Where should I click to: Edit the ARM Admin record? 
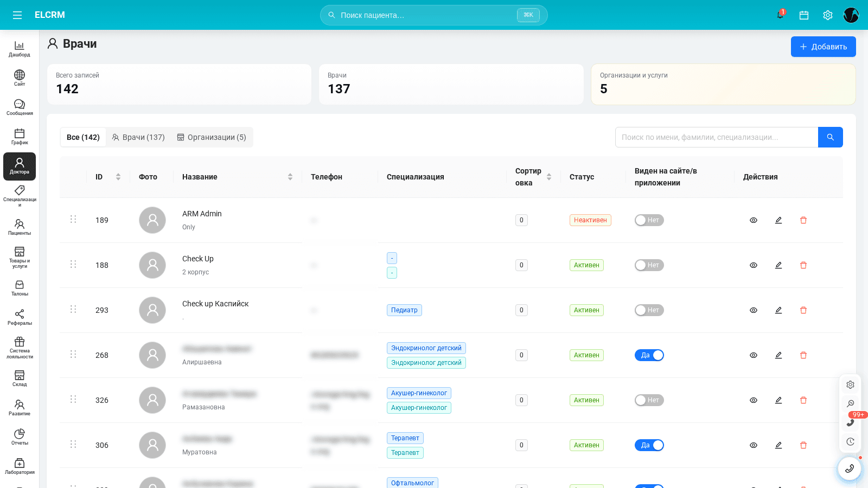tap(778, 220)
